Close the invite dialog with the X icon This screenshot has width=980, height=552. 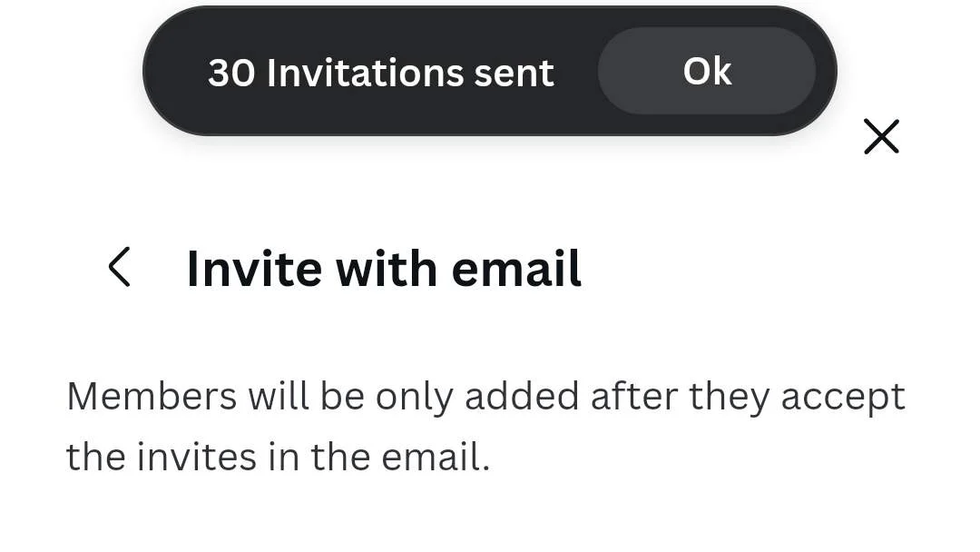pos(881,136)
